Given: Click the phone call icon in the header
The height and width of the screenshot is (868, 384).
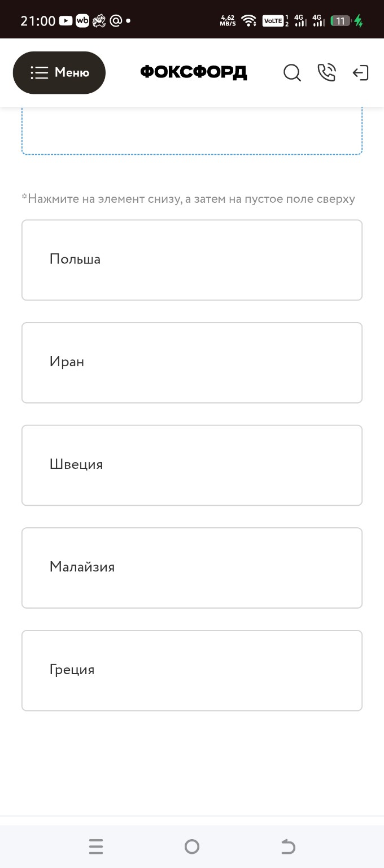Looking at the screenshot, I should (326, 72).
